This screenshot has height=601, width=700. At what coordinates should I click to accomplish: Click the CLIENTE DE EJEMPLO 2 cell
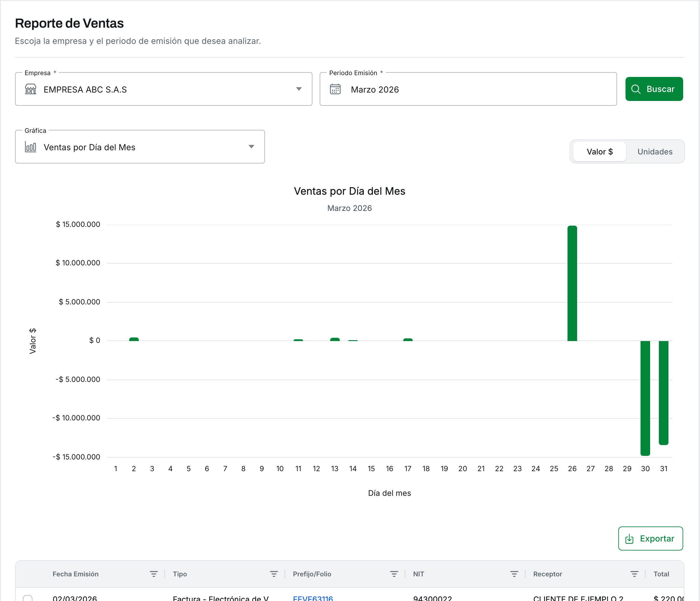578,598
